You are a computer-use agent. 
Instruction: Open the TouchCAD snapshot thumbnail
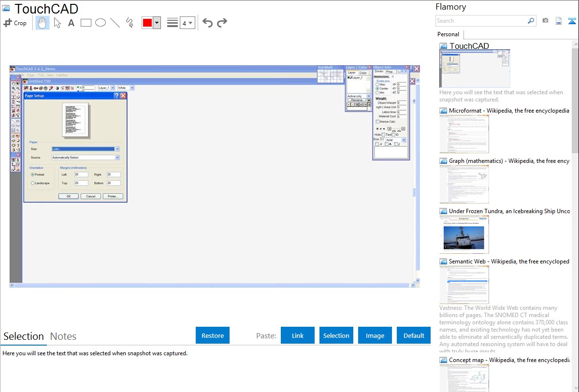click(475, 69)
